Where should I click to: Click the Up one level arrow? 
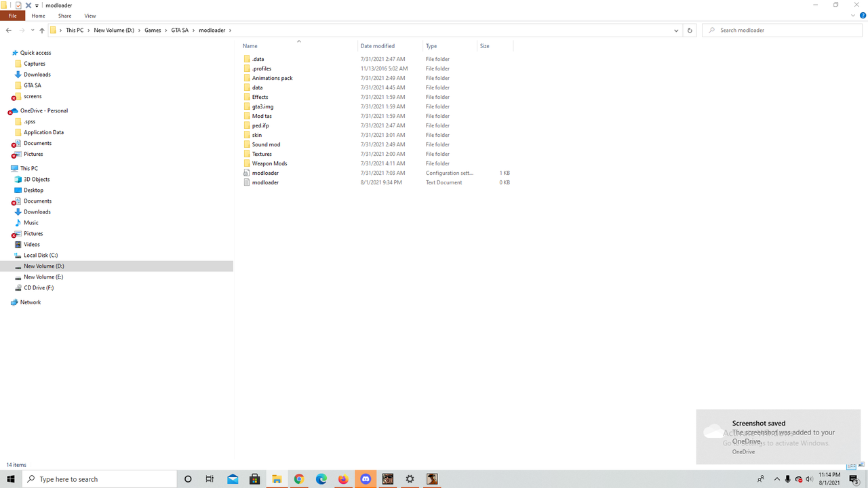tap(42, 30)
